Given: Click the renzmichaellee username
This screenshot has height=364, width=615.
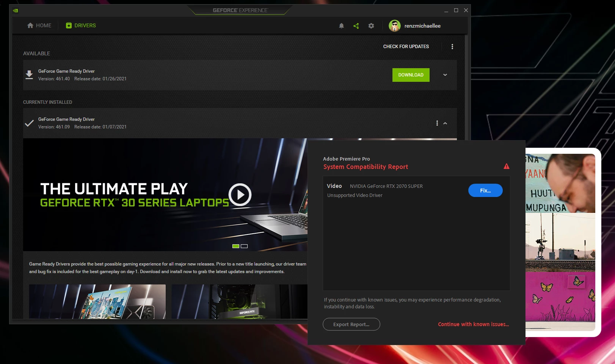Looking at the screenshot, I should click(422, 26).
